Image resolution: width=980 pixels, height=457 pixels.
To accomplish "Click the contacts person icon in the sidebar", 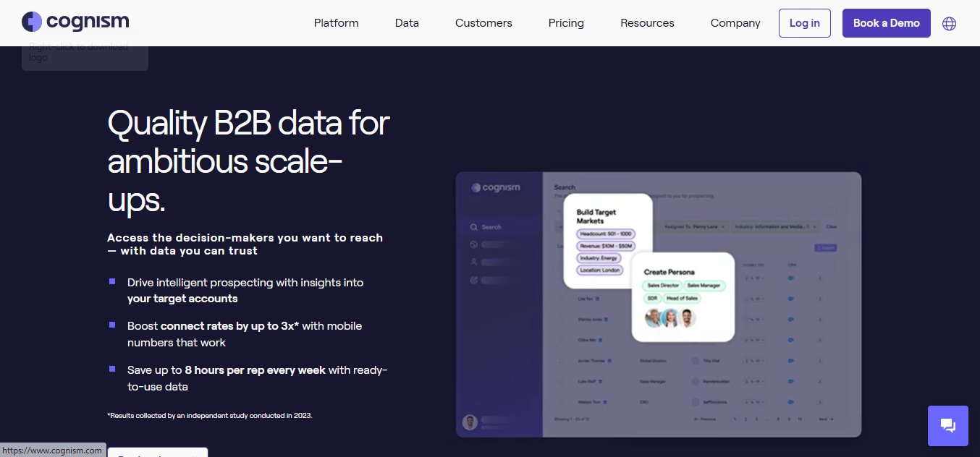I will [473, 262].
